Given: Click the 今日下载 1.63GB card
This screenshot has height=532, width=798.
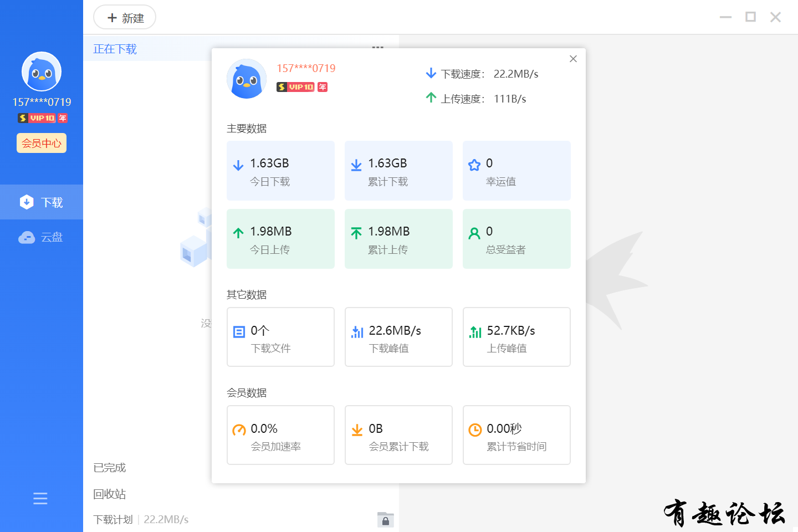Looking at the screenshot, I should tap(280, 171).
